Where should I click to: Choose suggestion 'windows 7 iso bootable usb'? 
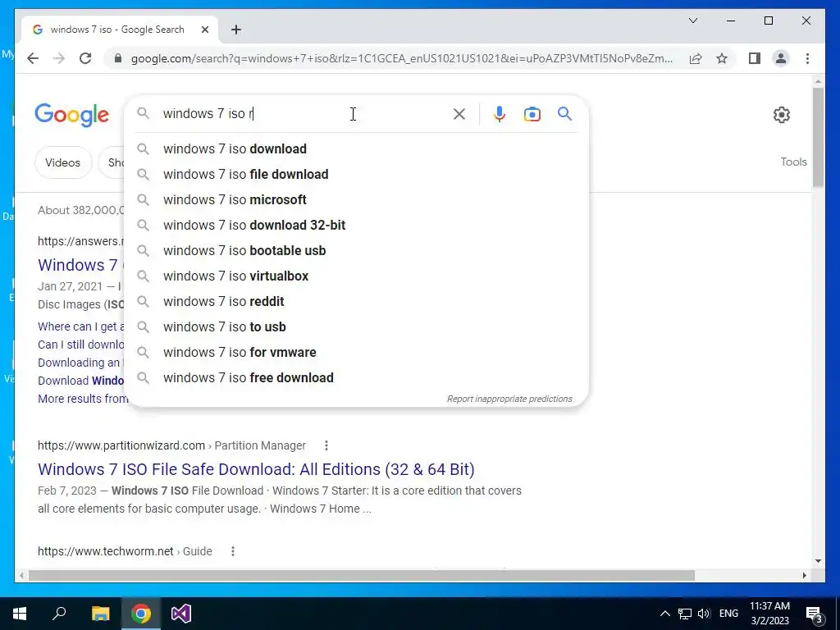tap(356, 251)
